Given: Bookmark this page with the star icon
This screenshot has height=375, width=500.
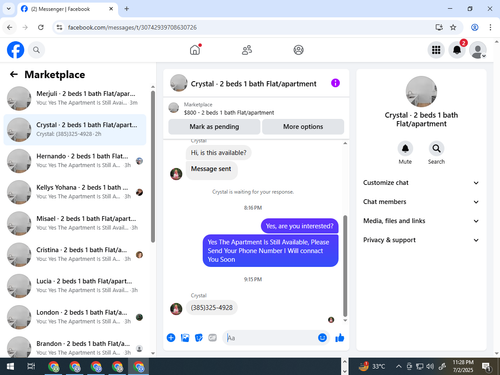Looking at the screenshot, I should 453,27.
